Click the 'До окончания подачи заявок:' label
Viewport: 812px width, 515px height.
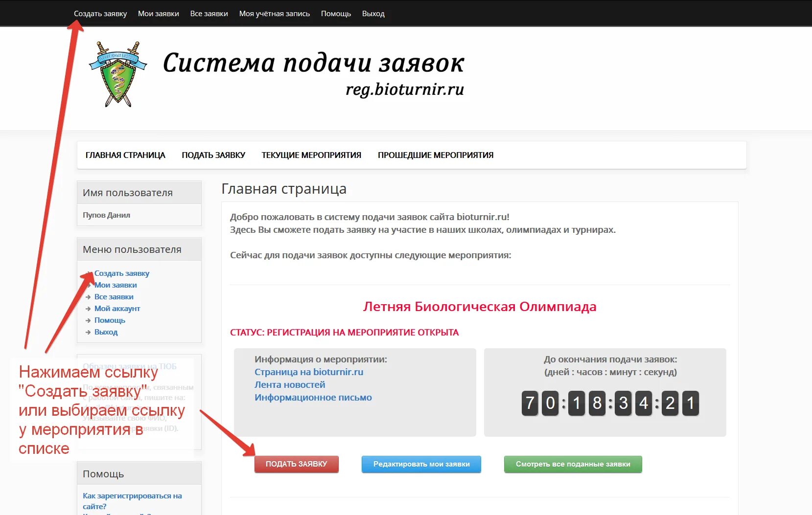[x=610, y=359]
